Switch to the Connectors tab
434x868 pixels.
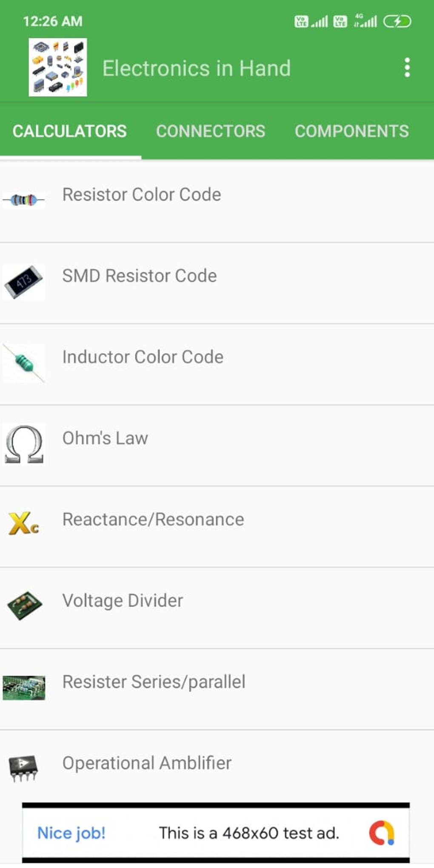(211, 131)
